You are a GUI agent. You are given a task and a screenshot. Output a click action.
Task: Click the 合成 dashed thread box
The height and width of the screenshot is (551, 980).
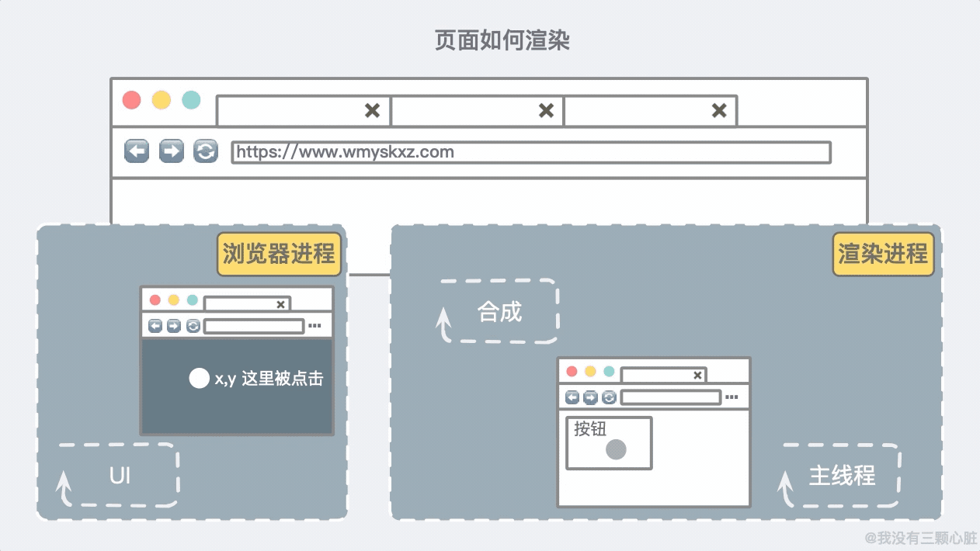pos(498,311)
